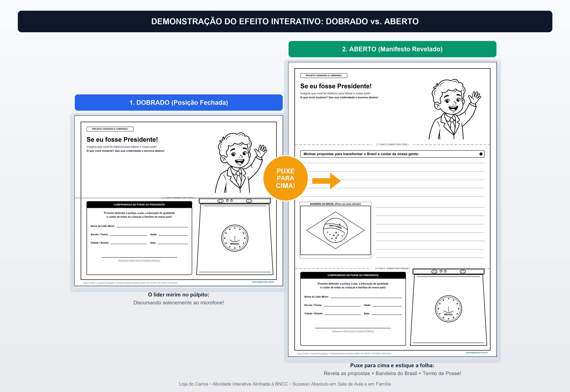
Task: Click caption 'O líder mirim no púlpito:'
Action: coord(178,295)
